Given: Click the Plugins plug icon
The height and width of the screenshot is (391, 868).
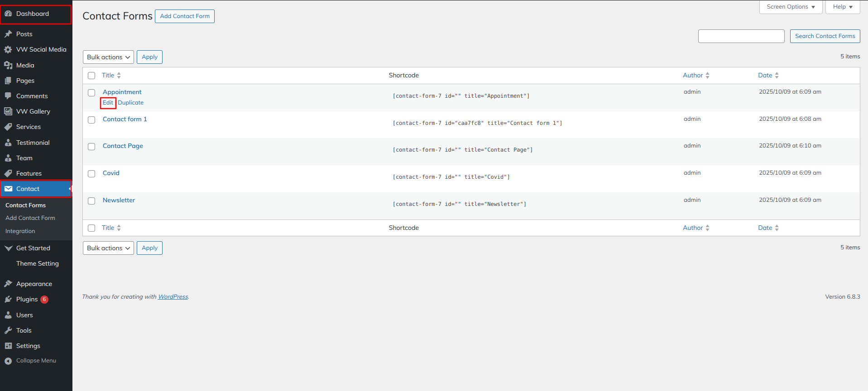Looking at the screenshot, I should click(x=8, y=300).
